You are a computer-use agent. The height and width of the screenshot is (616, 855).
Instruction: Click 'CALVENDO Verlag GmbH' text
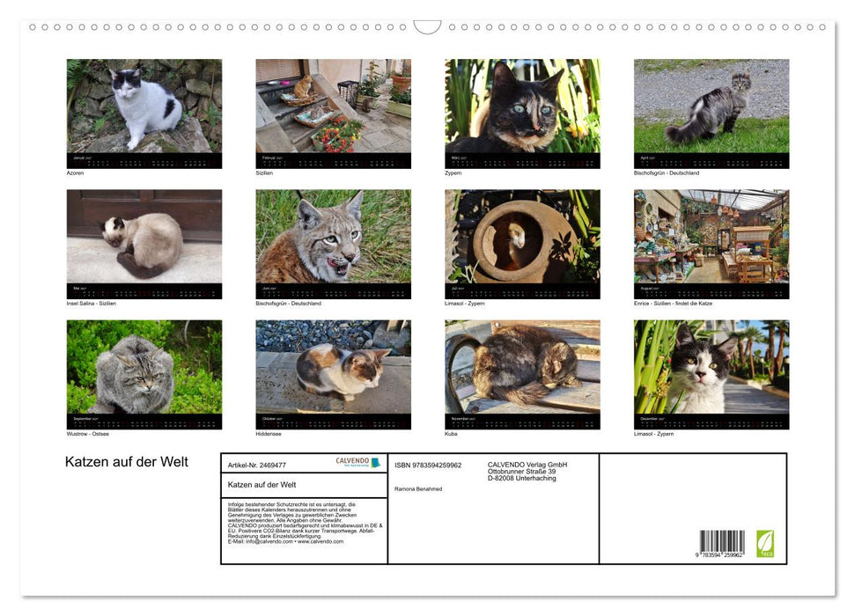pyautogui.click(x=527, y=465)
